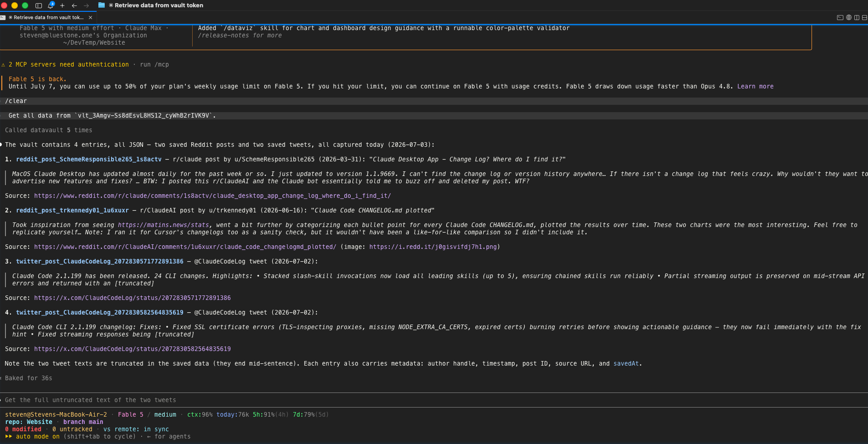Go back with the left arrow
Screen dimensions: 868x444
pyautogui.click(x=74, y=5)
